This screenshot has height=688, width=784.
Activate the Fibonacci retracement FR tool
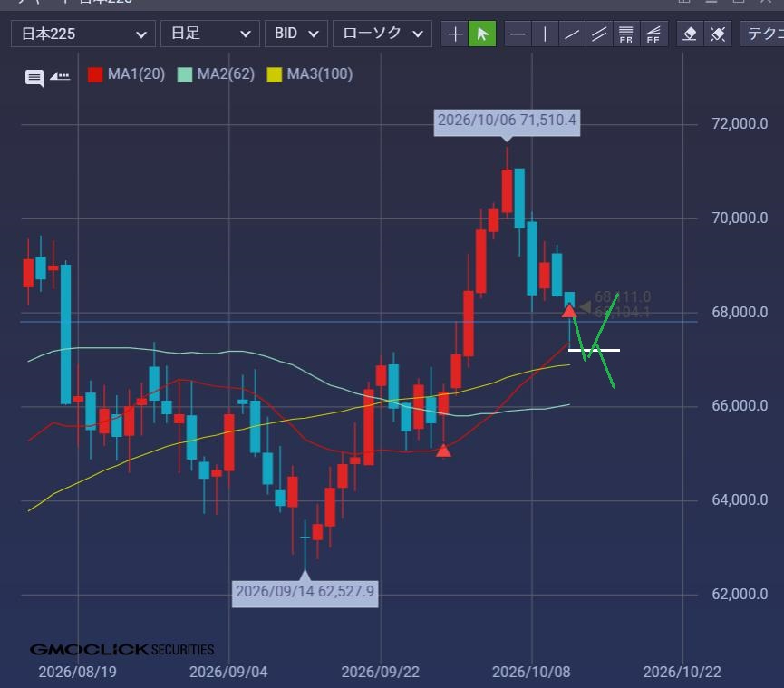[x=626, y=34]
